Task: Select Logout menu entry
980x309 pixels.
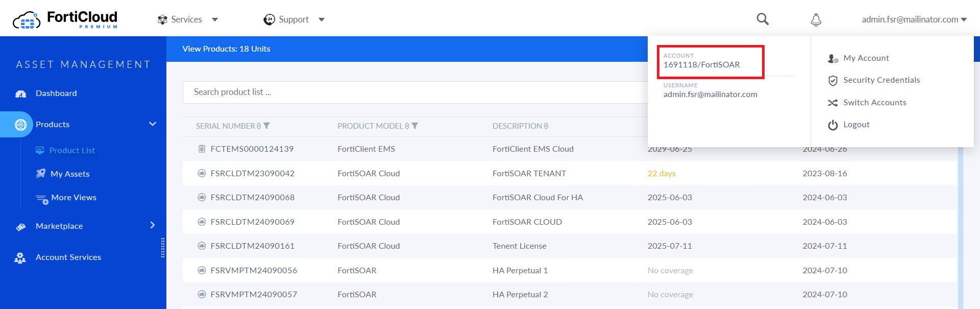Action: [856, 125]
